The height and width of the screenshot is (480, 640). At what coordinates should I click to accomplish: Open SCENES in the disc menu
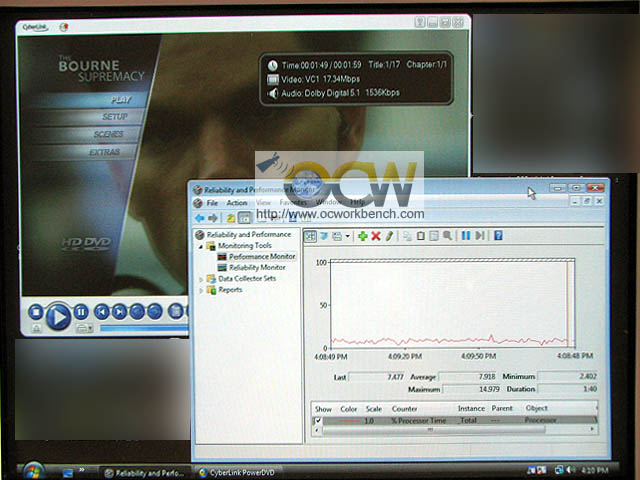[108, 134]
